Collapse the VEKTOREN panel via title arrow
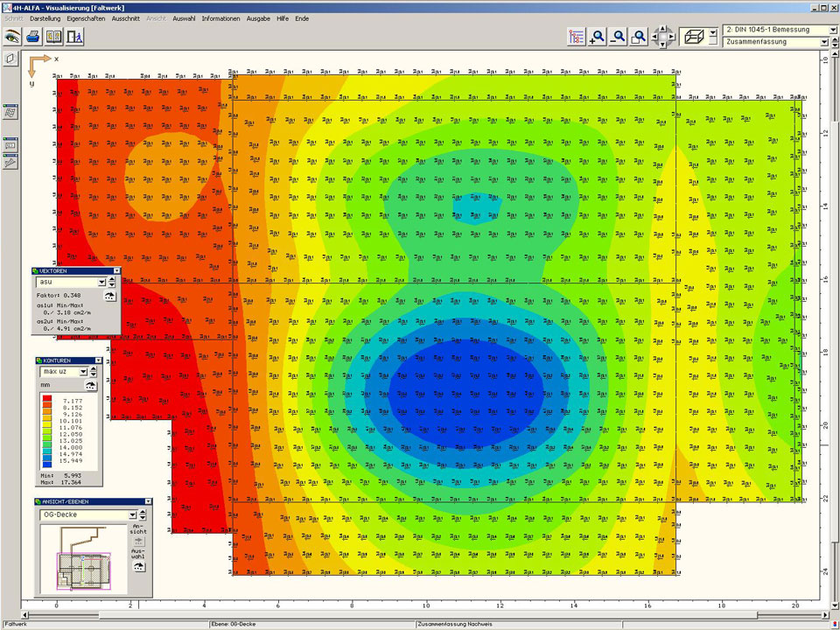 [116, 271]
